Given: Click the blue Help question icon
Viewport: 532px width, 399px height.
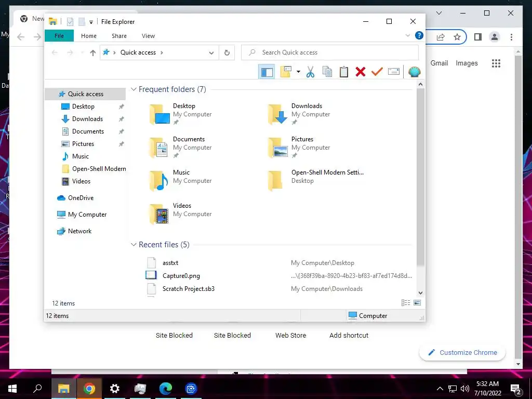Looking at the screenshot, I should click(x=419, y=35).
